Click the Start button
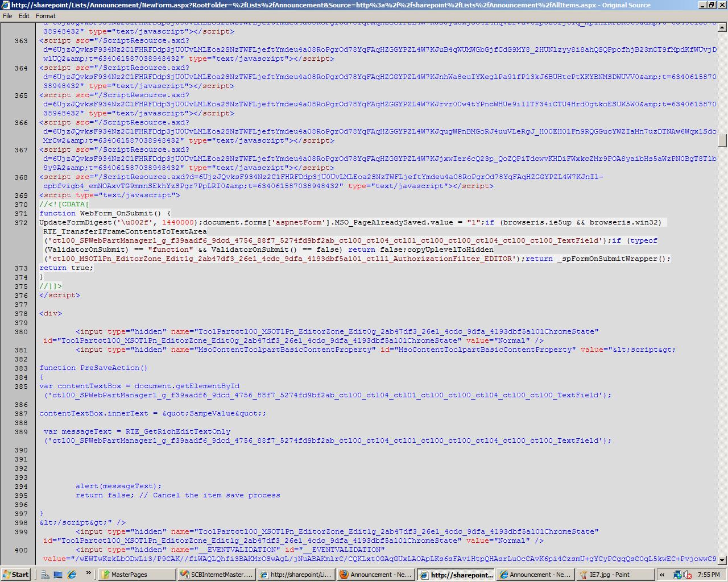Screen dimensions: 728x582 tap(16, 575)
